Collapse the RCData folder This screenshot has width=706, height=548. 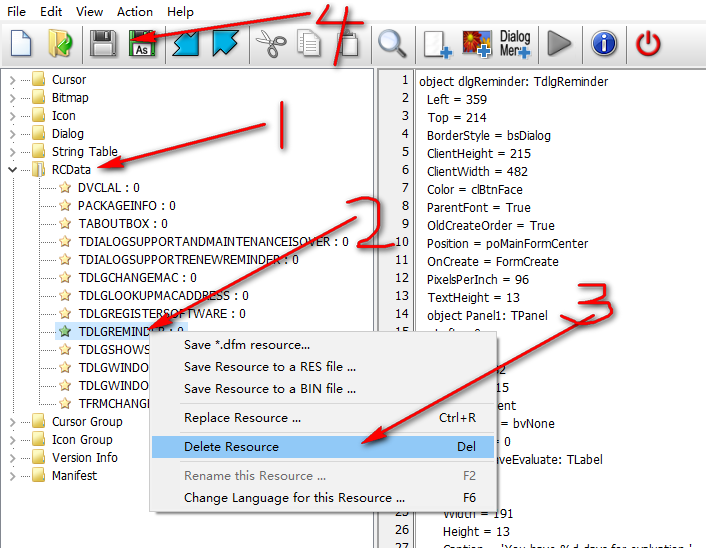point(13,170)
